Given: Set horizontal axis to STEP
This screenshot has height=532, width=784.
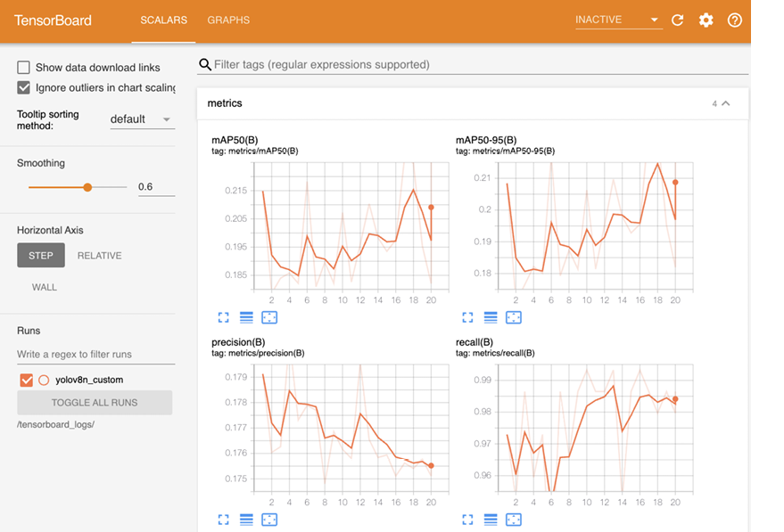Looking at the screenshot, I should (41, 255).
